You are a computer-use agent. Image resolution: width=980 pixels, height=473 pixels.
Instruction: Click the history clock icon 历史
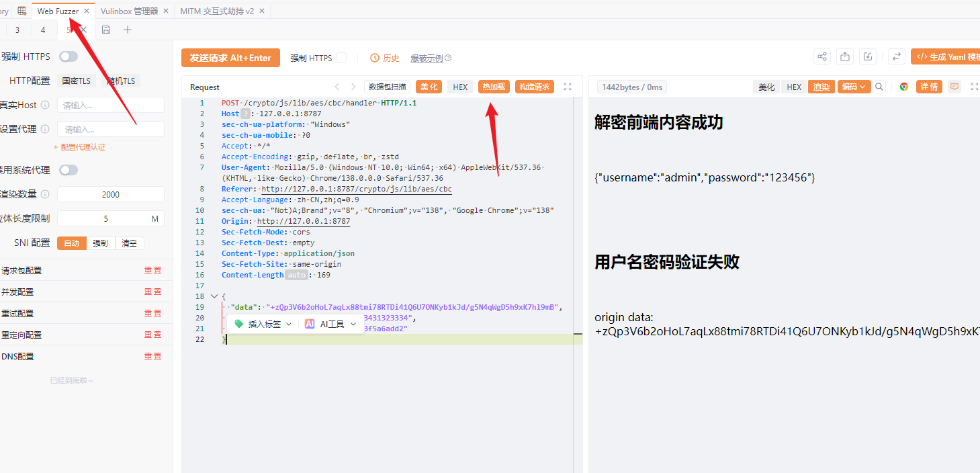(x=385, y=58)
